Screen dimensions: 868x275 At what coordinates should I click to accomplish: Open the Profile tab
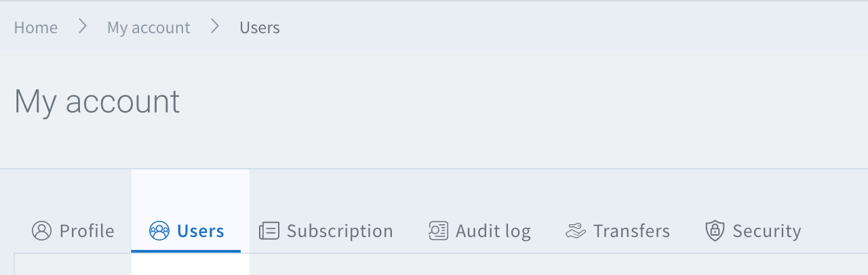(x=87, y=231)
